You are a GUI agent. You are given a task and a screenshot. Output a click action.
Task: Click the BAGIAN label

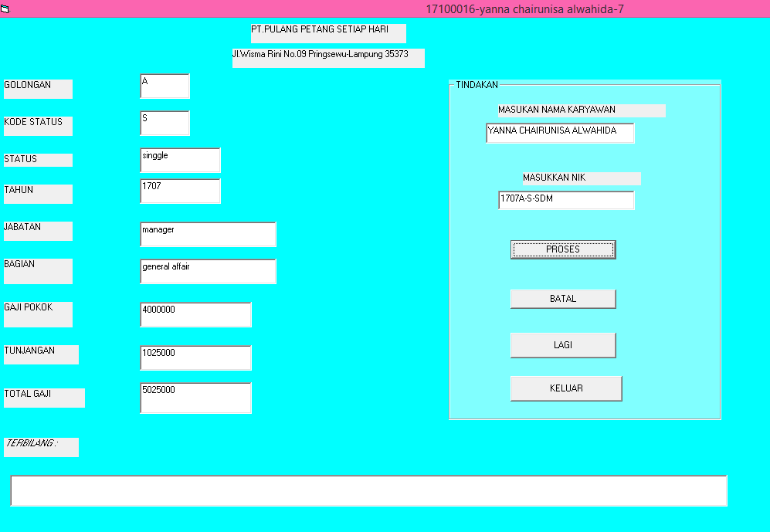[39, 271]
